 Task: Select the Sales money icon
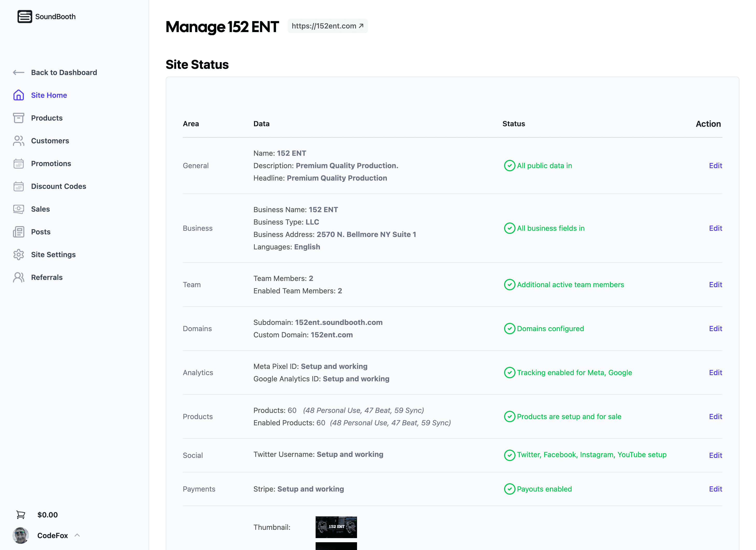[x=18, y=209]
